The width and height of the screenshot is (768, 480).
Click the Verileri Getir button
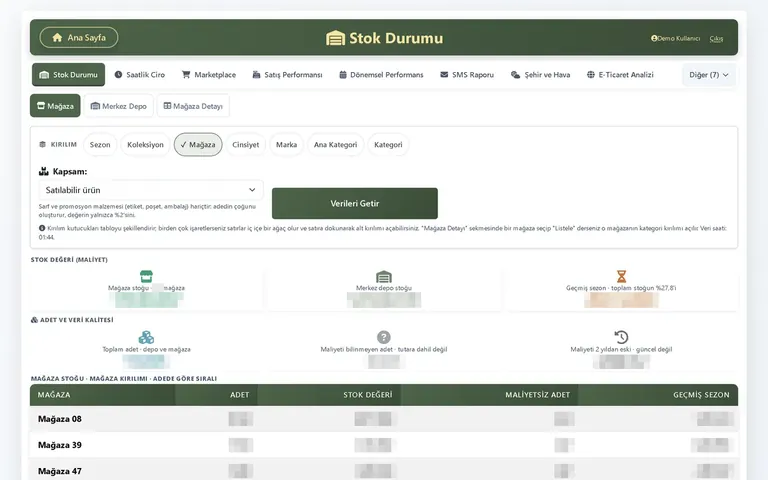point(355,203)
